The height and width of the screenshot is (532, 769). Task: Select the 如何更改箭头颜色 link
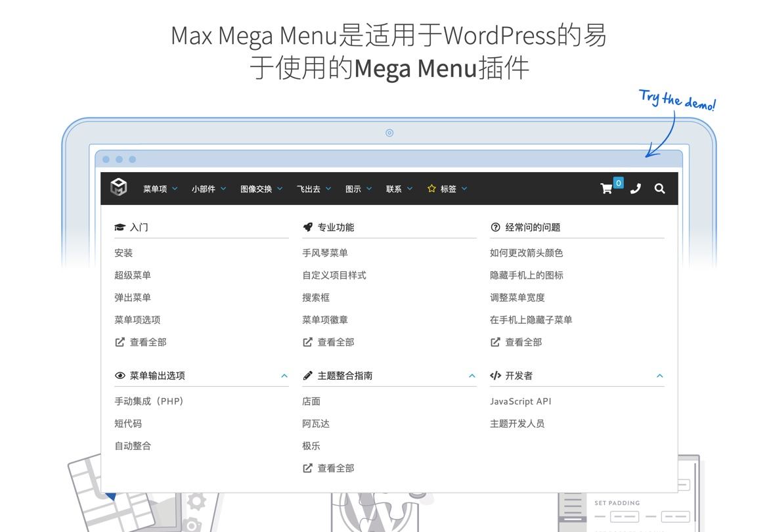tap(526, 253)
